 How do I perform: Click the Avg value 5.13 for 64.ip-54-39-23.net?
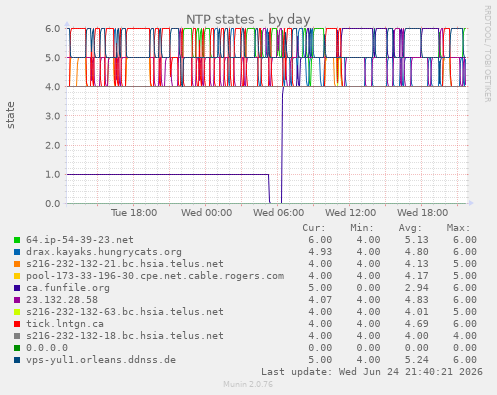pos(417,240)
